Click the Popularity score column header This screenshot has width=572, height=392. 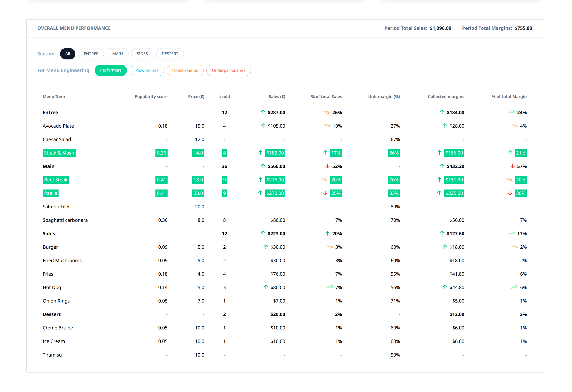[151, 96]
